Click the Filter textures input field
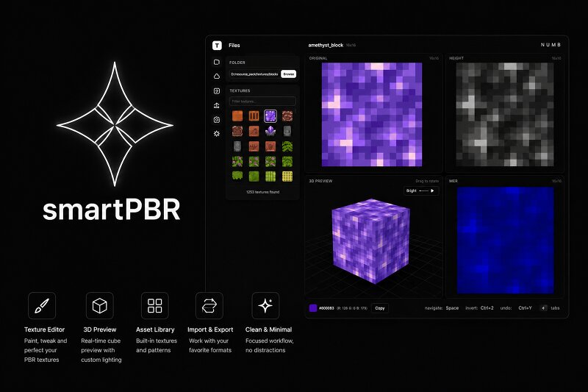Image resolution: width=588 pixels, height=392 pixels. coord(262,101)
